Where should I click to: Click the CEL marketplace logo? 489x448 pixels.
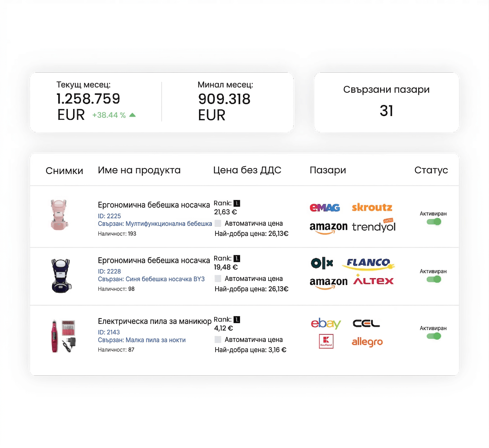tap(366, 323)
